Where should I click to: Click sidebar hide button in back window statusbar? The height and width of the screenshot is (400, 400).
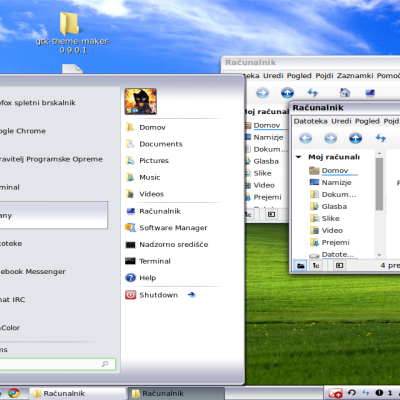(271, 214)
